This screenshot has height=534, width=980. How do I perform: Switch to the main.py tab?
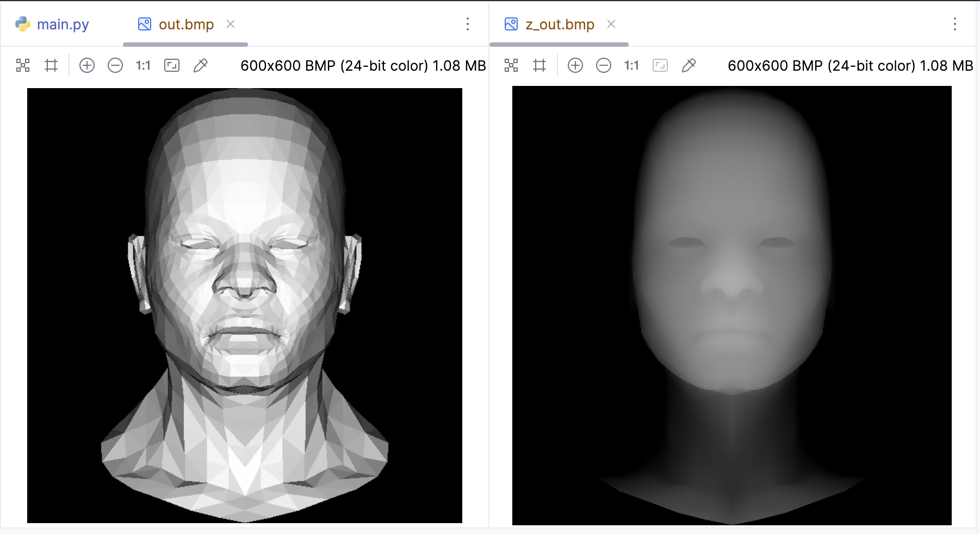[x=53, y=24]
